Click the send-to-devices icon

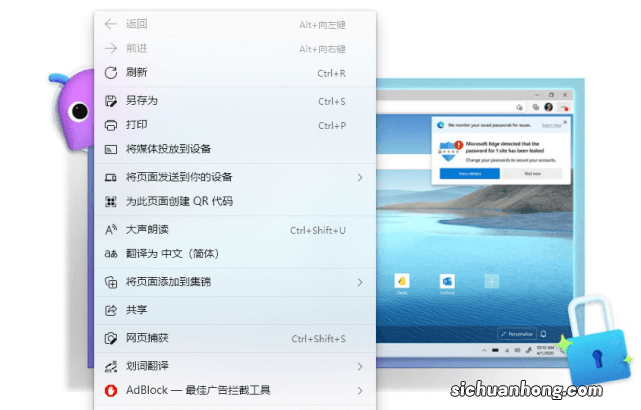111,177
